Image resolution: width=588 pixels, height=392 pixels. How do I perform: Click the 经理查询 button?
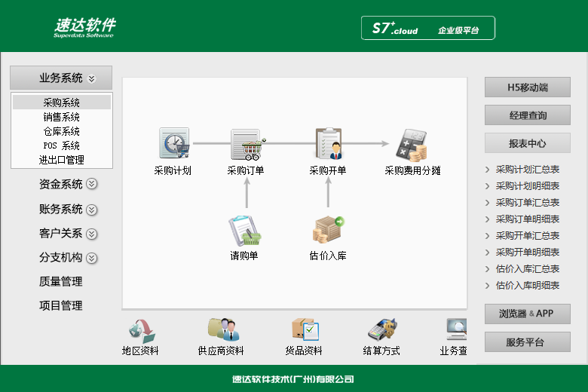(x=528, y=115)
